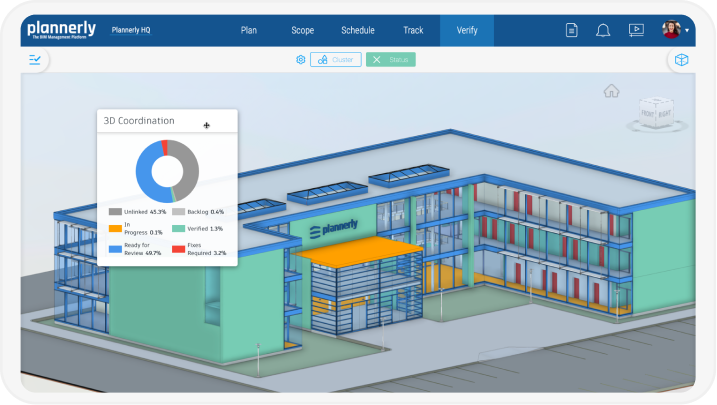Click the Fixes Required red swatch
This screenshot has height=405, width=717.
178,249
